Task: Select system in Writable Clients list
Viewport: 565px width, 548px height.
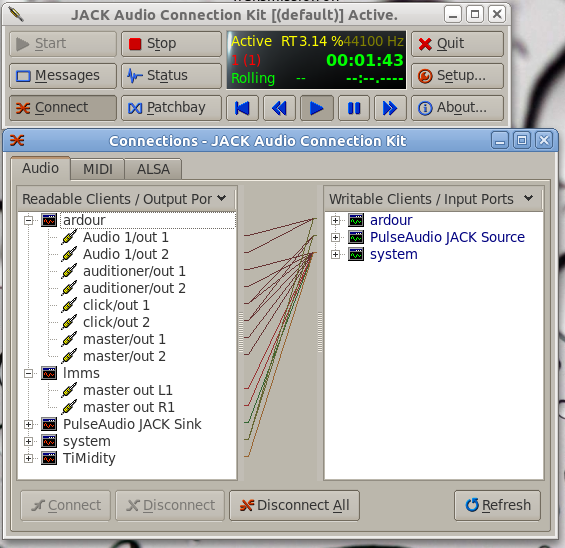Action: (393, 254)
